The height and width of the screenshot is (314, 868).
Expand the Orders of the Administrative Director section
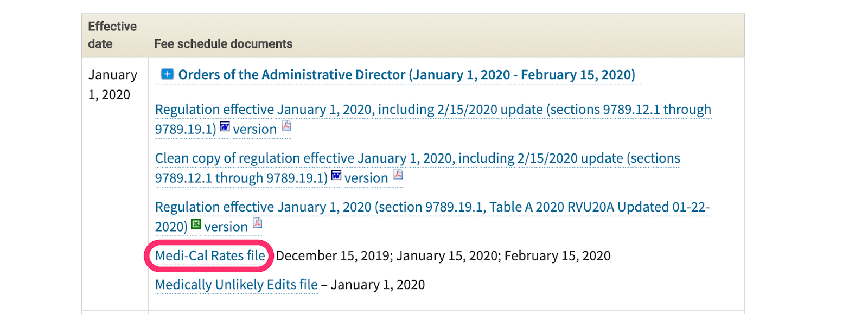click(x=167, y=74)
